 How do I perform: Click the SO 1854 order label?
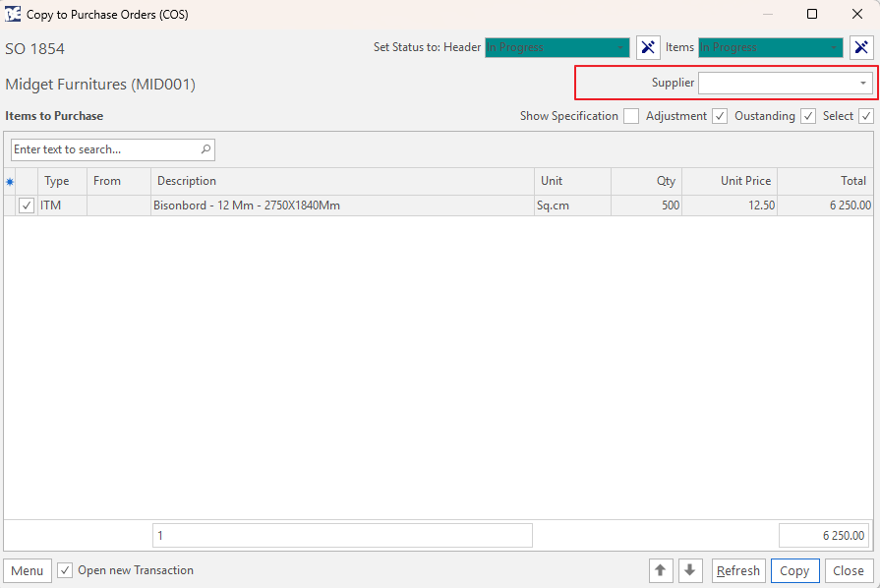(x=34, y=49)
